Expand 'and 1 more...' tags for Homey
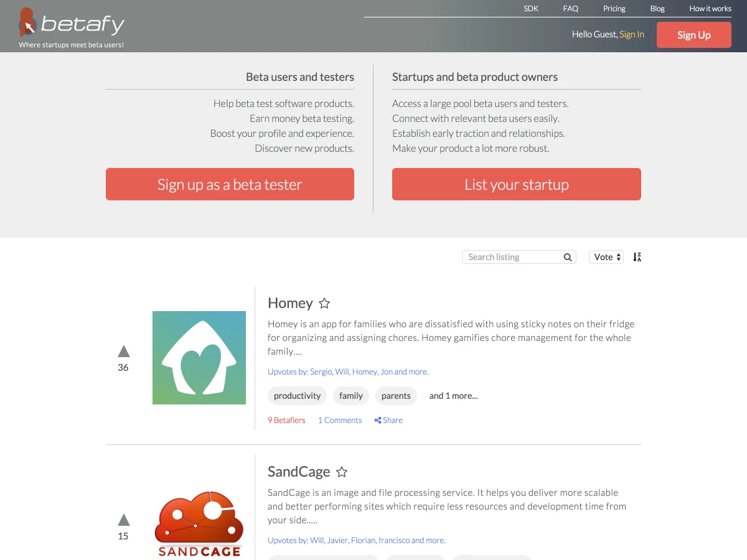 pos(453,396)
